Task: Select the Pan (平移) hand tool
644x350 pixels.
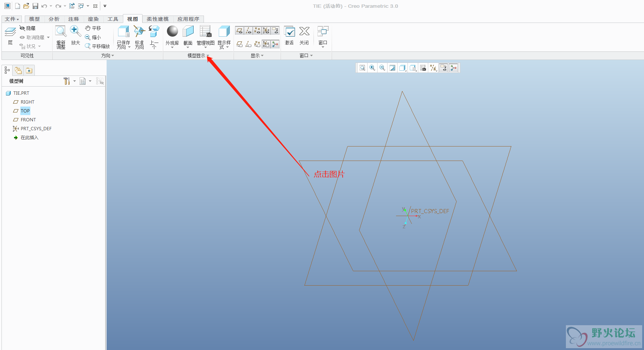Action: point(93,28)
